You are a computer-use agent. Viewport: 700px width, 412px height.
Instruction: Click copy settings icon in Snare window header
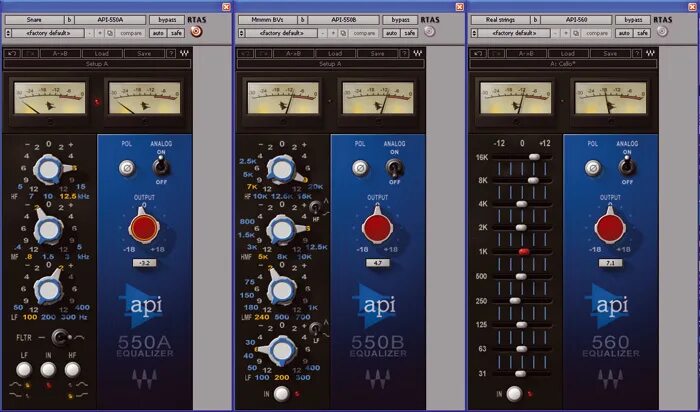[x=110, y=33]
